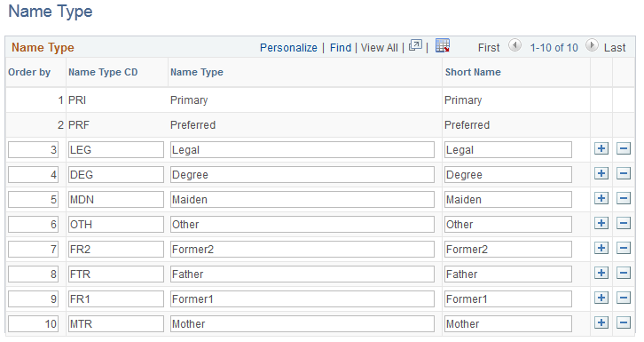Add a row after the Legal row
Viewport: 644px width, 342px height.
click(x=601, y=149)
